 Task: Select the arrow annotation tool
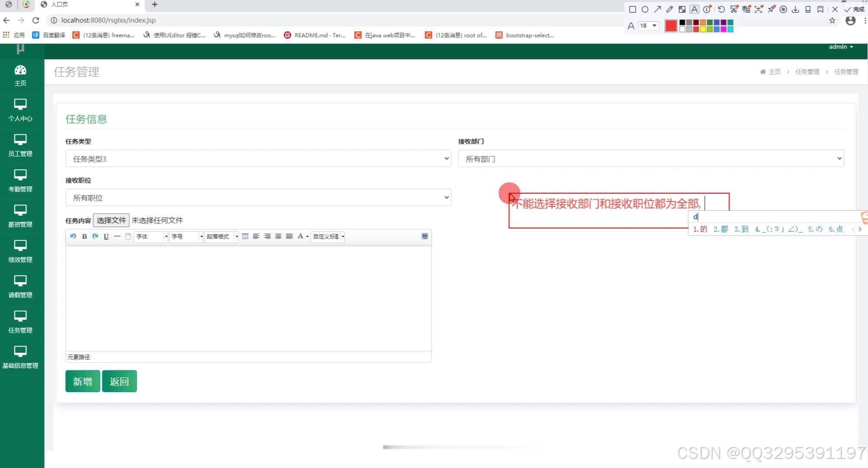[x=657, y=10]
